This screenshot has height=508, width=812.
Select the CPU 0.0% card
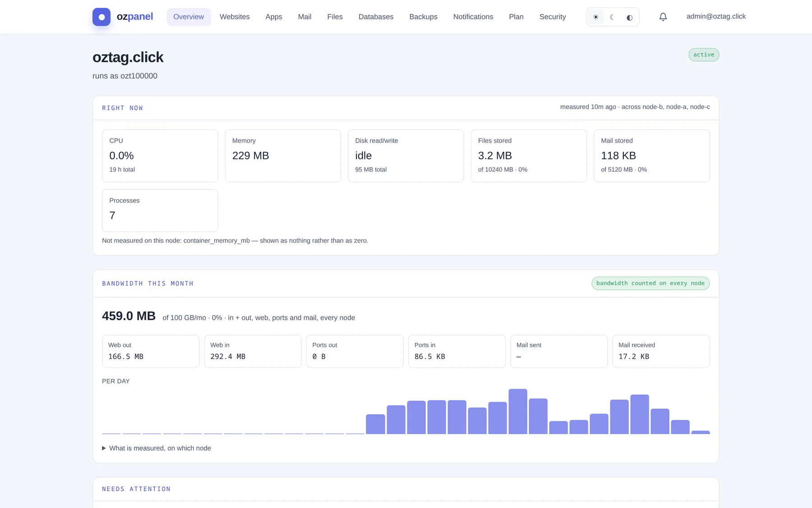[x=160, y=156]
